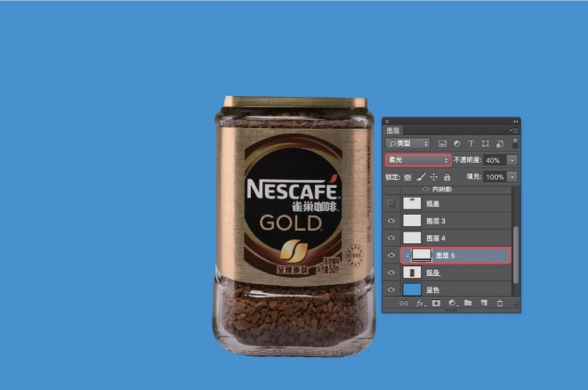Open the 柔光 blend mode dropdown
Viewport: 588px width, 390px height.
tap(418, 160)
